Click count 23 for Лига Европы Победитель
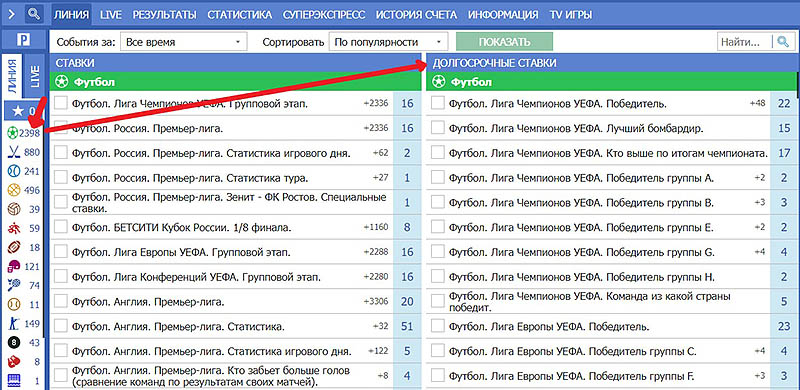800x390 pixels. click(x=784, y=326)
